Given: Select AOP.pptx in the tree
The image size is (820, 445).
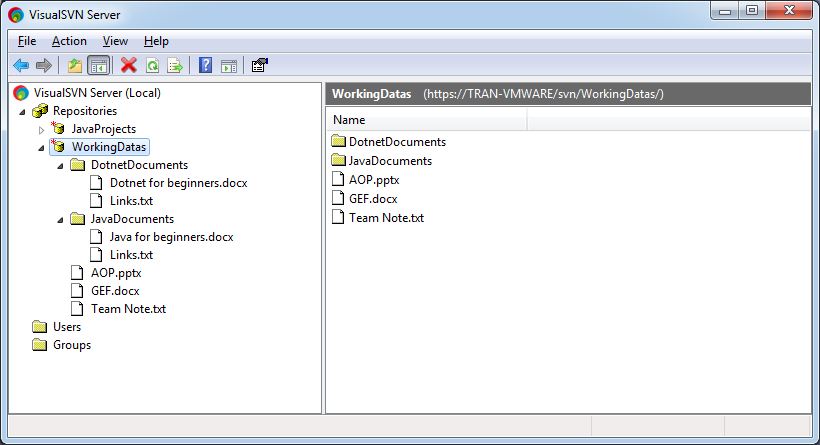Looking at the screenshot, I should coord(116,273).
